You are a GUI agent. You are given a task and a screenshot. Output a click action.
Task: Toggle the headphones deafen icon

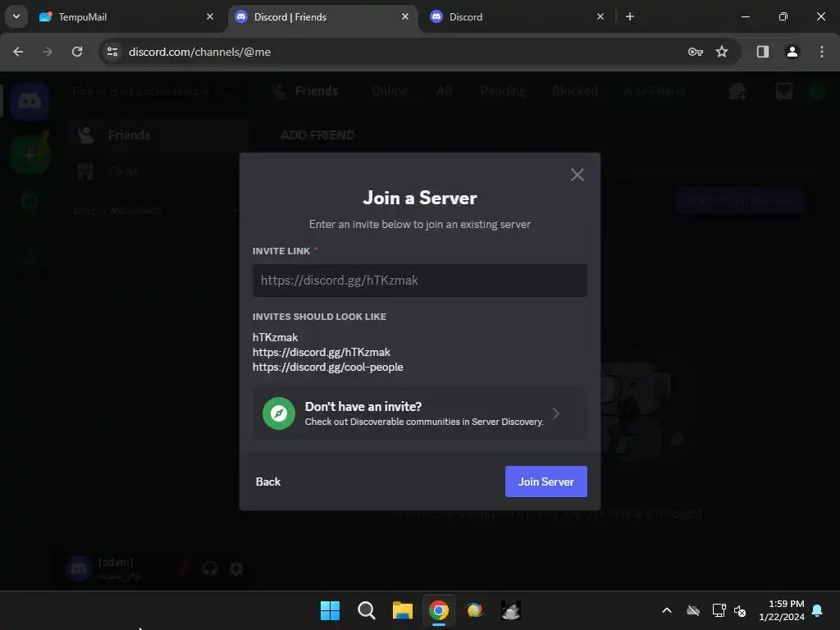coord(210,568)
